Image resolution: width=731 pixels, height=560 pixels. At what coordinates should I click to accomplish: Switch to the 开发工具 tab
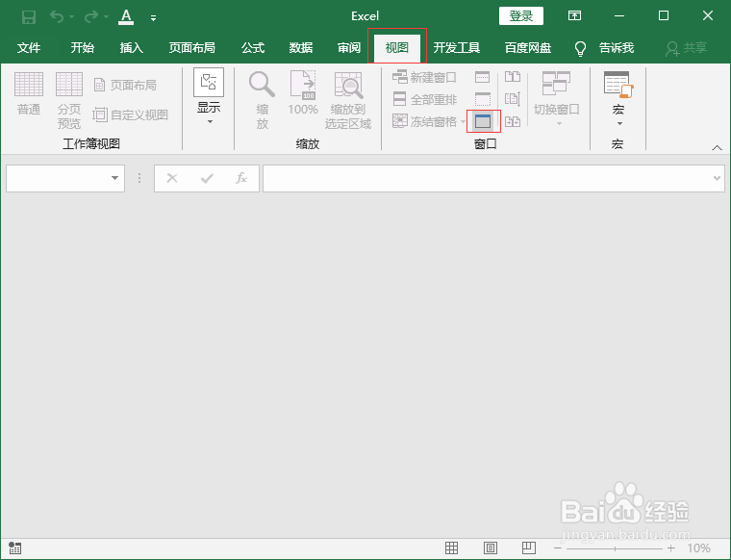[457, 47]
